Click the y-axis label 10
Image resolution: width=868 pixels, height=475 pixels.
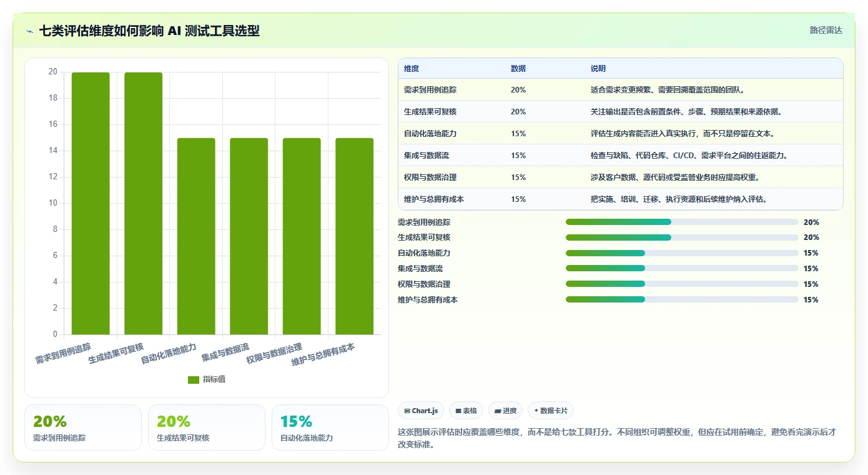click(53, 203)
